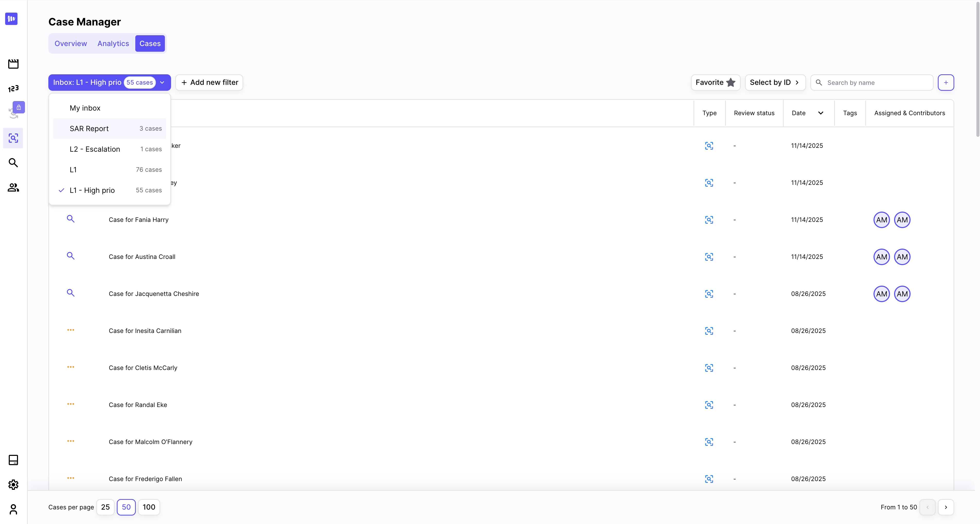Viewport: 980px width, 524px height.
Task: Open the bottom panel layout sidebar icon
Action: point(13,460)
